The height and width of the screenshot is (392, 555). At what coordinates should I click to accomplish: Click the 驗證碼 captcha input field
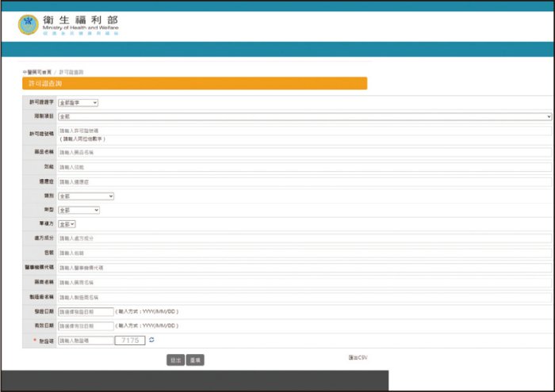(86, 340)
